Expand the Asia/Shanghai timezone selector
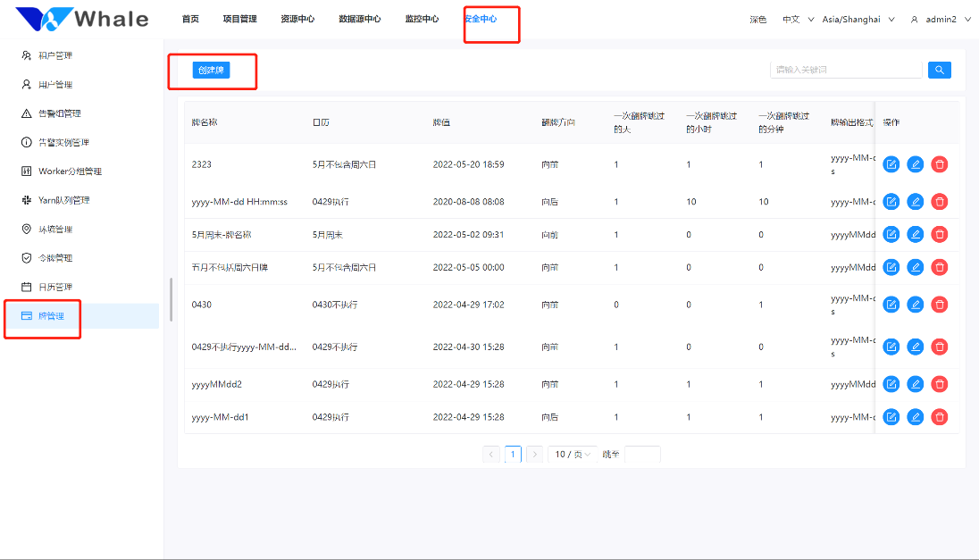Viewport: 979px width, 560px height. click(858, 19)
